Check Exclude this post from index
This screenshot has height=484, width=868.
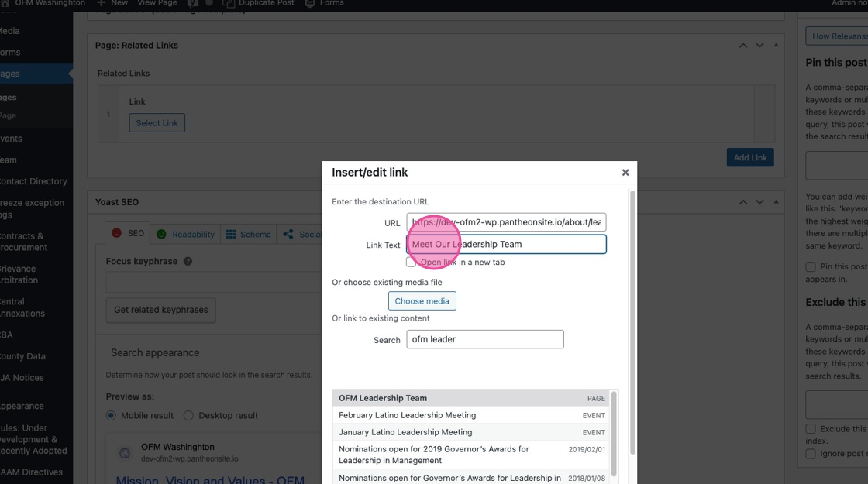811,429
